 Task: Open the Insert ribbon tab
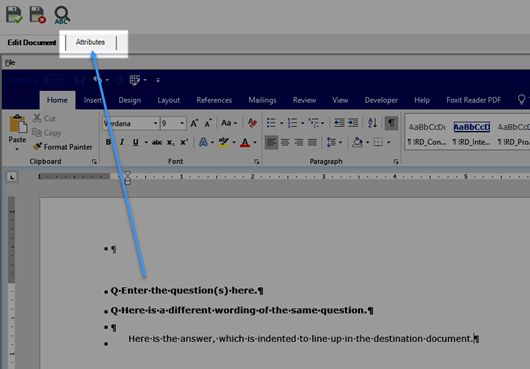93,100
